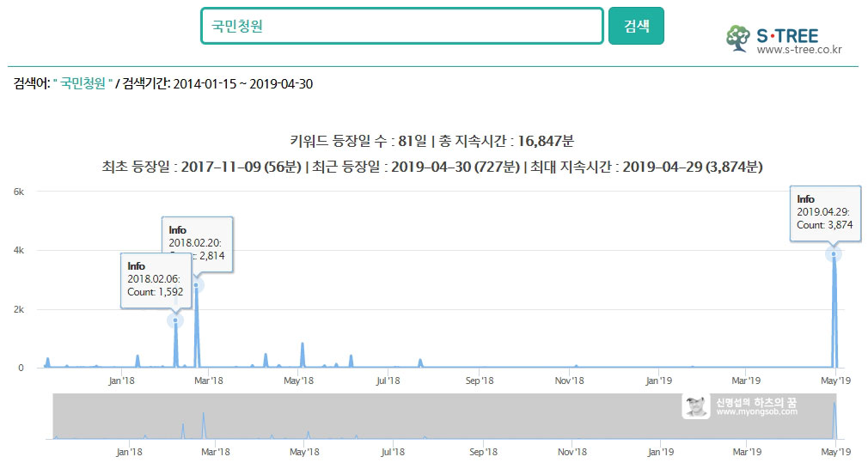Viewport: 868px width, 469px height.
Task: Select the 2018.02.06 data point marker
Action: click(175, 320)
